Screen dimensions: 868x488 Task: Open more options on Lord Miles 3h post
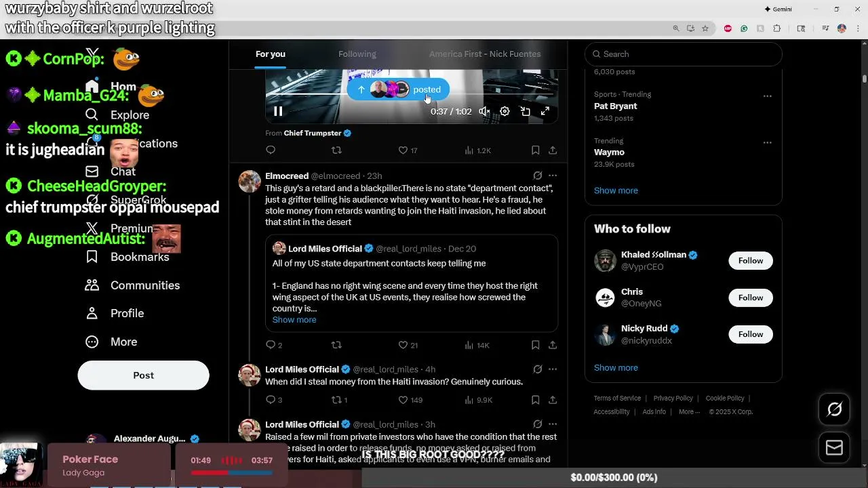pos(553,424)
